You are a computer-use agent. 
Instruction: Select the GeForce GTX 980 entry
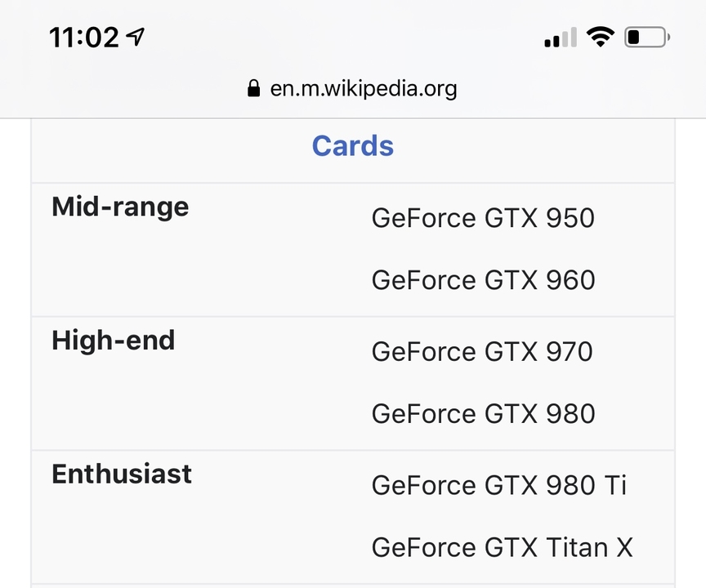483,414
